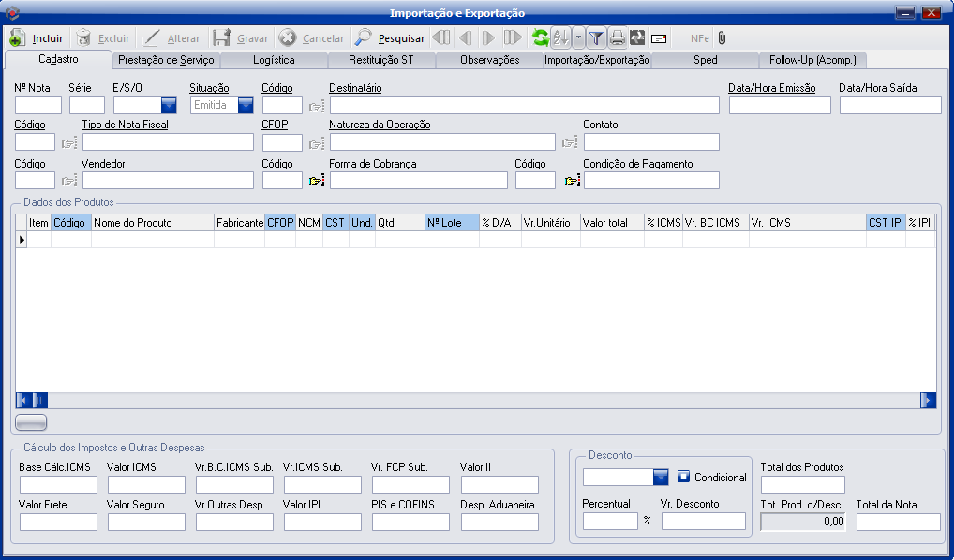Click the printer icon in toolbar

617,38
